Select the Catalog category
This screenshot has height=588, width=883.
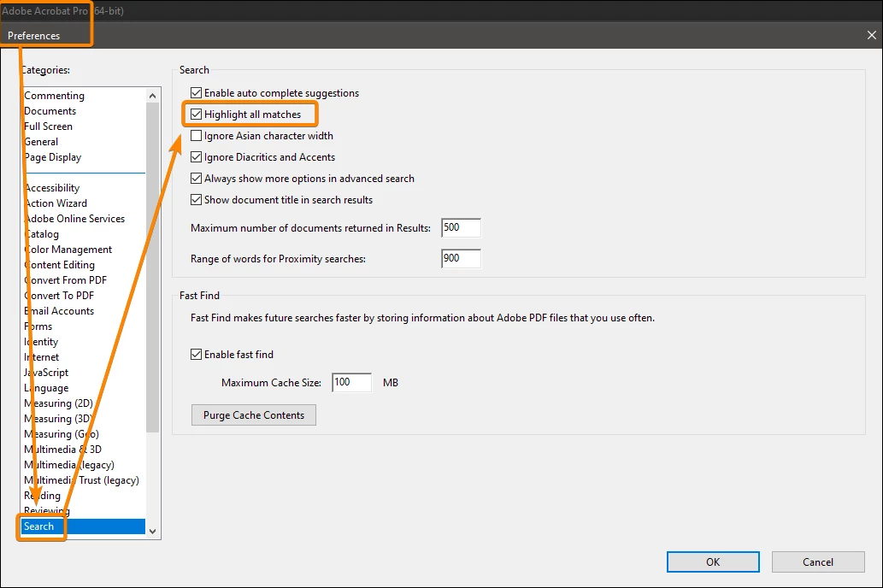click(x=41, y=234)
